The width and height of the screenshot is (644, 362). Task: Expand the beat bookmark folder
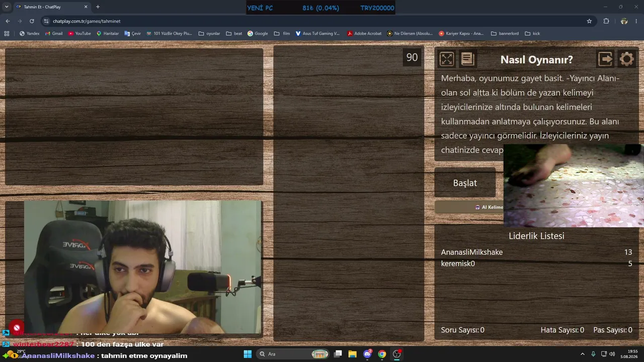click(234, 34)
